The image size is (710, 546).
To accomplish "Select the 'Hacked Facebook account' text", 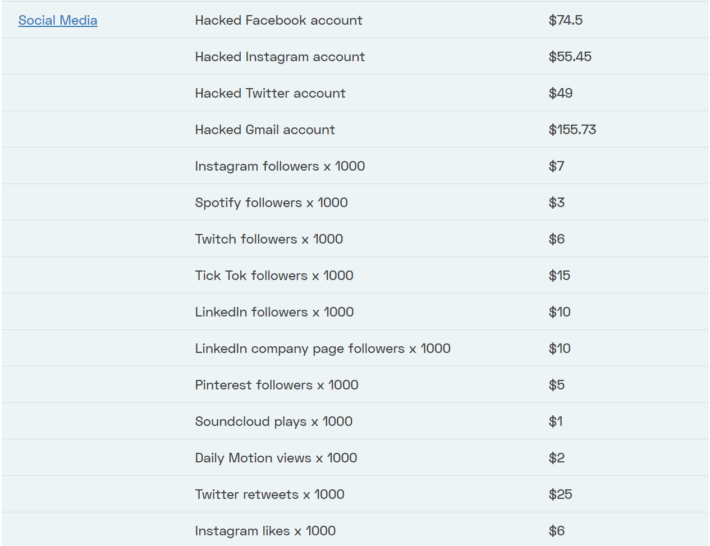I will pos(278,20).
